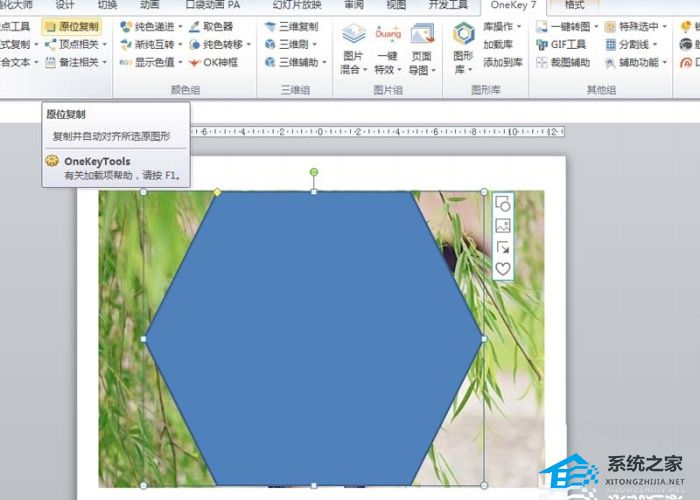The image size is (700, 500).
Task: Open the 口袋动画 PA tab
Action: pyautogui.click(x=213, y=5)
